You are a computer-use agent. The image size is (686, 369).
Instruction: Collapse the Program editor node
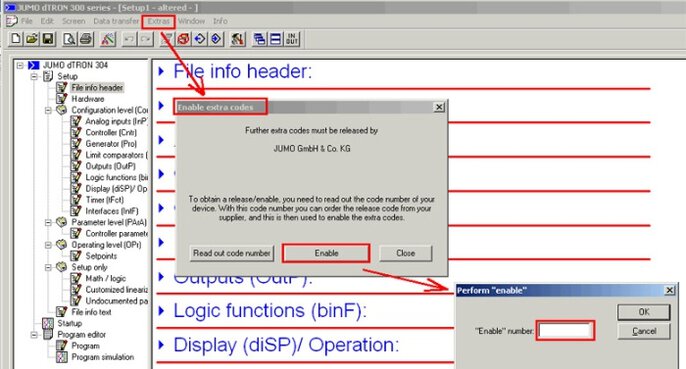[34, 335]
